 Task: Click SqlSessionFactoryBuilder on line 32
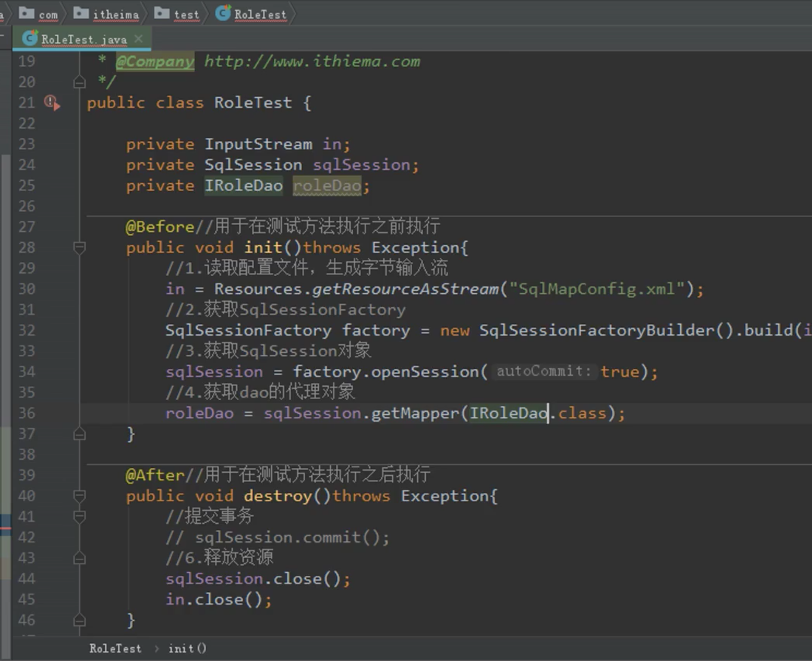(x=597, y=330)
